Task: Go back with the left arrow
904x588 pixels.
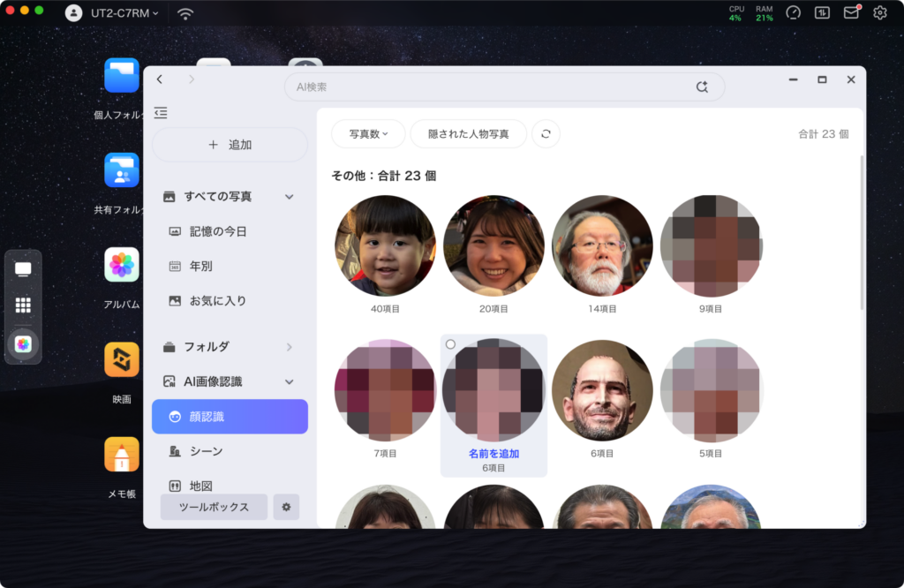Action: pos(160,79)
